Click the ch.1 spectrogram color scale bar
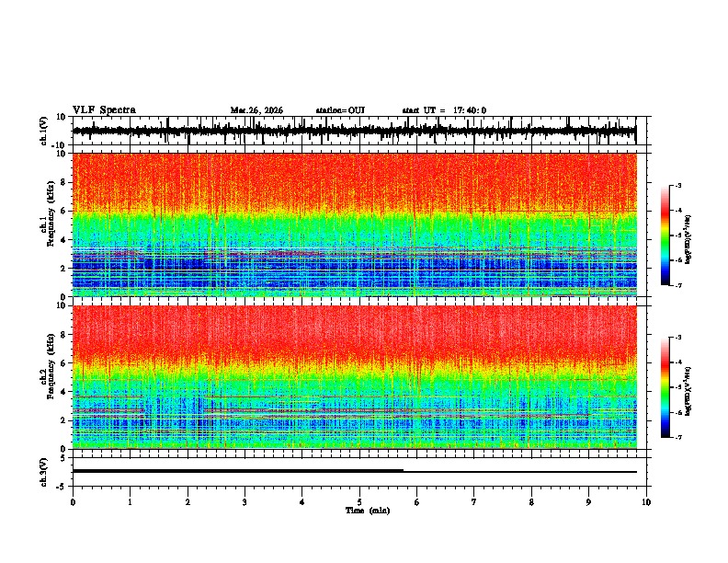728x563 pixels. 665,236
